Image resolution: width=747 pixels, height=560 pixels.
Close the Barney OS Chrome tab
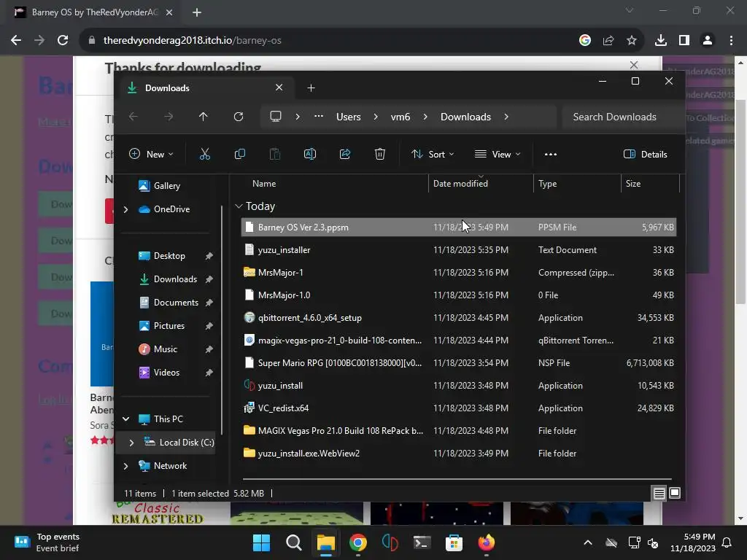(x=169, y=12)
